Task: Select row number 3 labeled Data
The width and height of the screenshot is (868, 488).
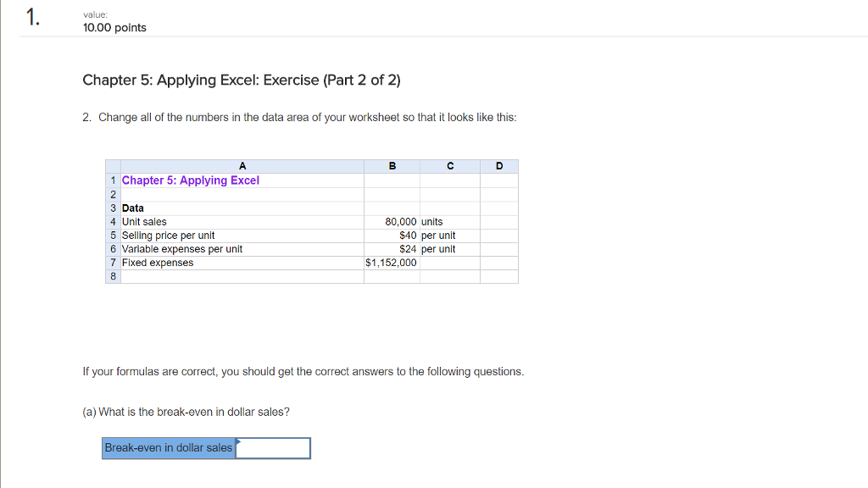Action: 113,208
